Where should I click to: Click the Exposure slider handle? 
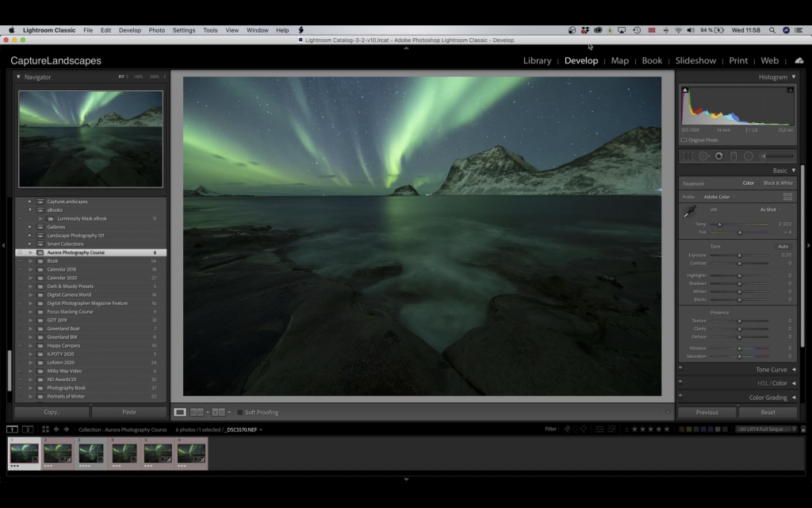pyautogui.click(x=740, y=255)
